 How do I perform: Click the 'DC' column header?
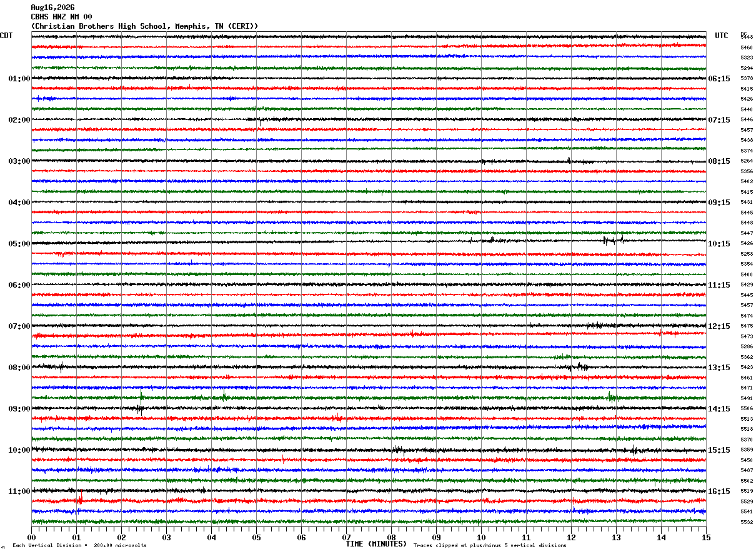[x=744, y=34]
